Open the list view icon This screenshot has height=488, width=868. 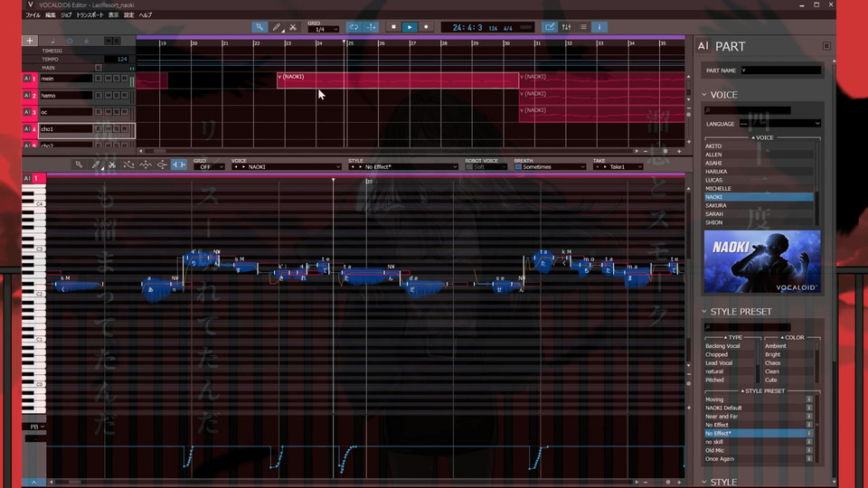tap(583, 26)
